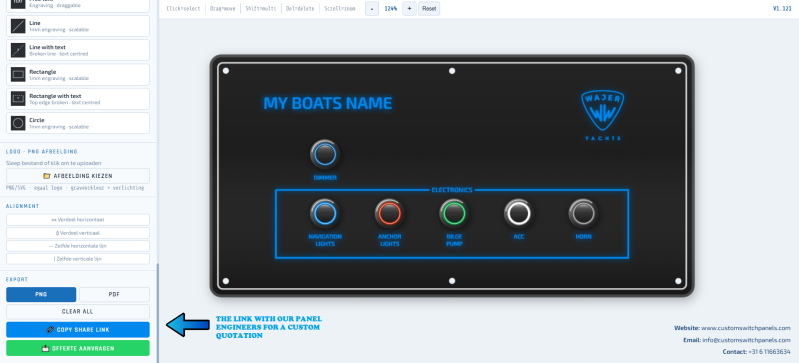Image resolution: width=799 pixels, height=363 pixels.
Task: Select the top-right mounting hole
Action: tap(678, 71)
